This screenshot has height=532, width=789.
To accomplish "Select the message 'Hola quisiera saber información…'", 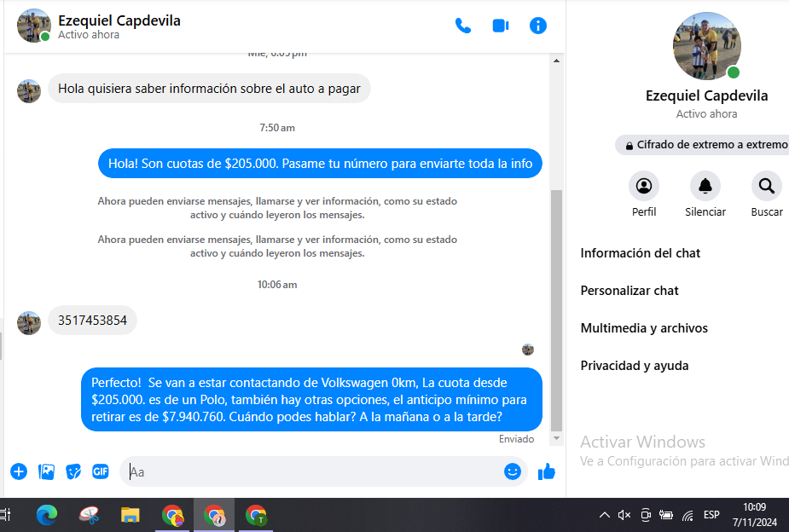I will (x=209, y=89).
